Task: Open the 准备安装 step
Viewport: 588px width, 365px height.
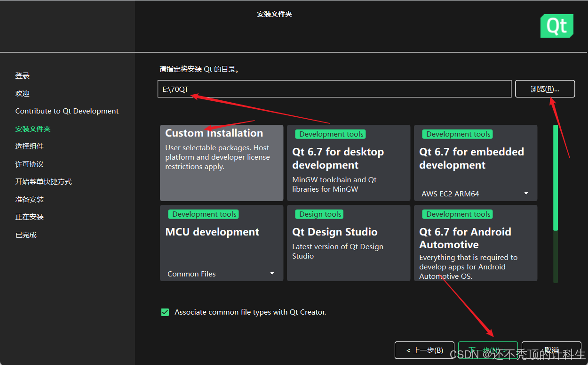Action: pos(29,199)
